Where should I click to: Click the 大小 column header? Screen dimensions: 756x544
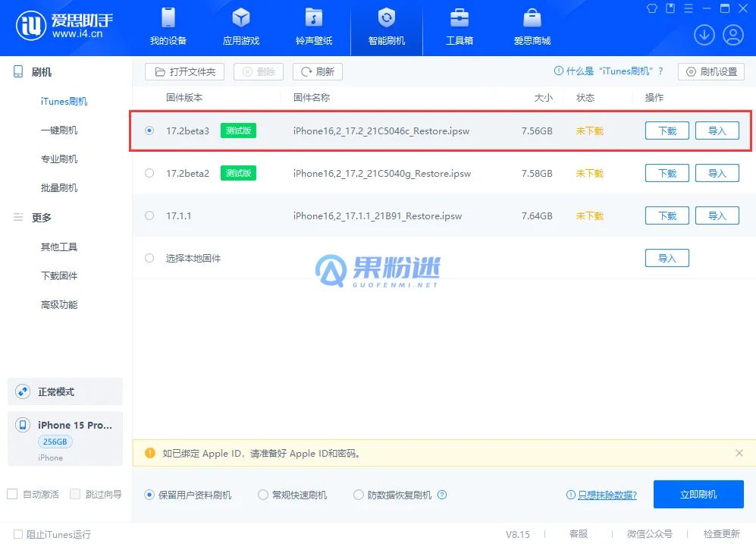pos(543,97)
